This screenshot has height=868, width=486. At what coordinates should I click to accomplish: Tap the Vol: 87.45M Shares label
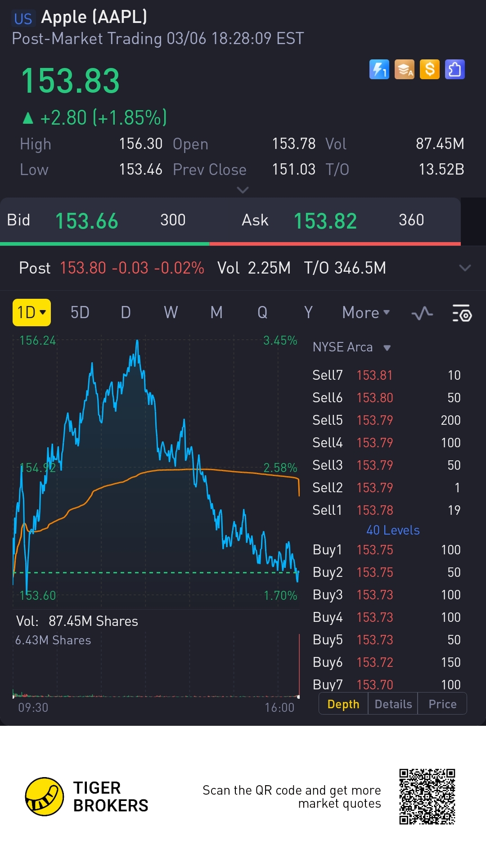(x=77, y=621)
